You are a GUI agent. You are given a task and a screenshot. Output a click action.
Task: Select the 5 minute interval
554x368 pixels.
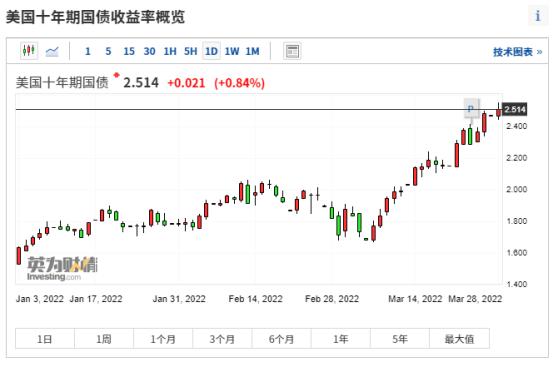(x=108, y=52)
